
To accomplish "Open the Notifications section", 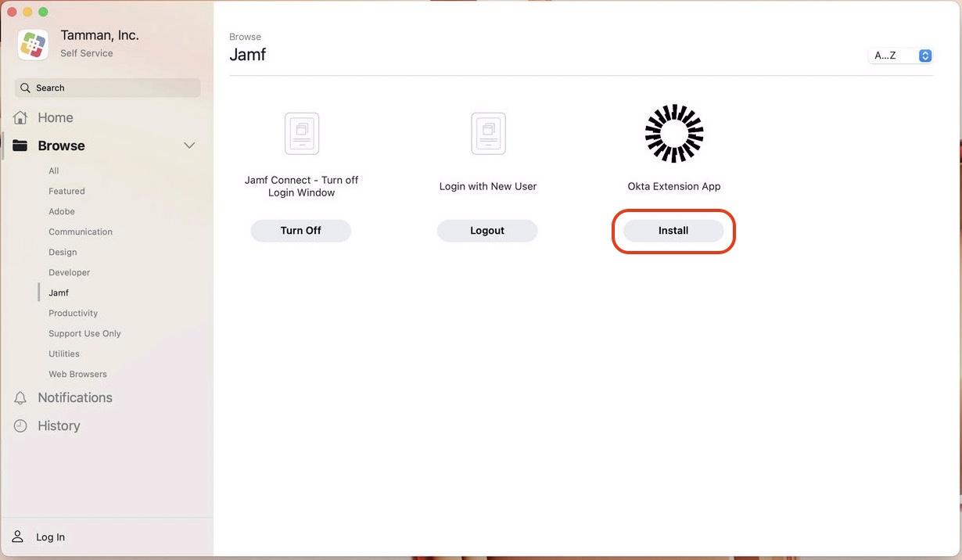I will [75, 397].
